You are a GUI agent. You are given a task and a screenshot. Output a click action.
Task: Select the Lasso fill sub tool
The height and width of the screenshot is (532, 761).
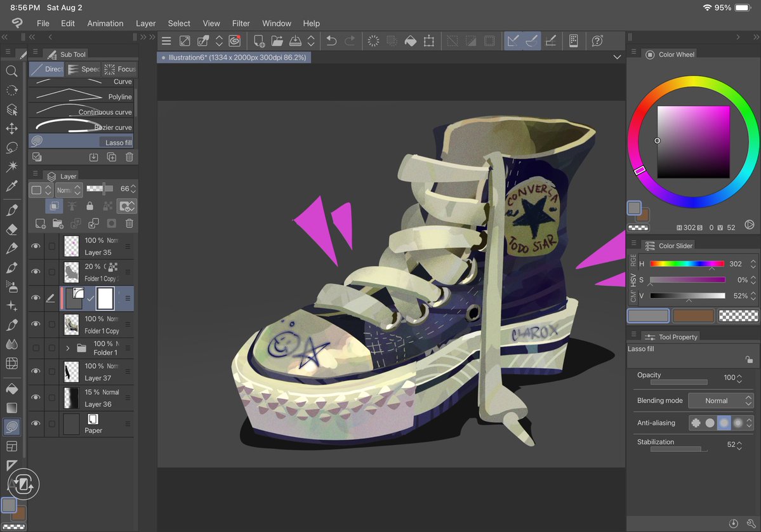[x=81, y=141]
